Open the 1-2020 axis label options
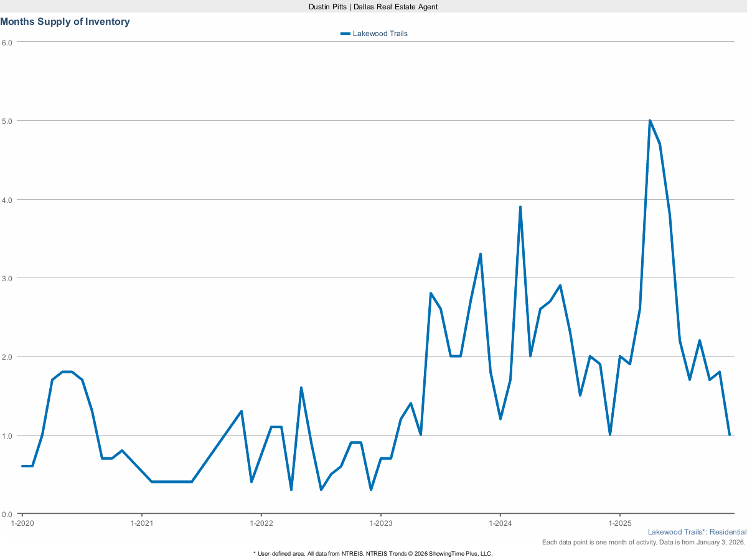 23,523
